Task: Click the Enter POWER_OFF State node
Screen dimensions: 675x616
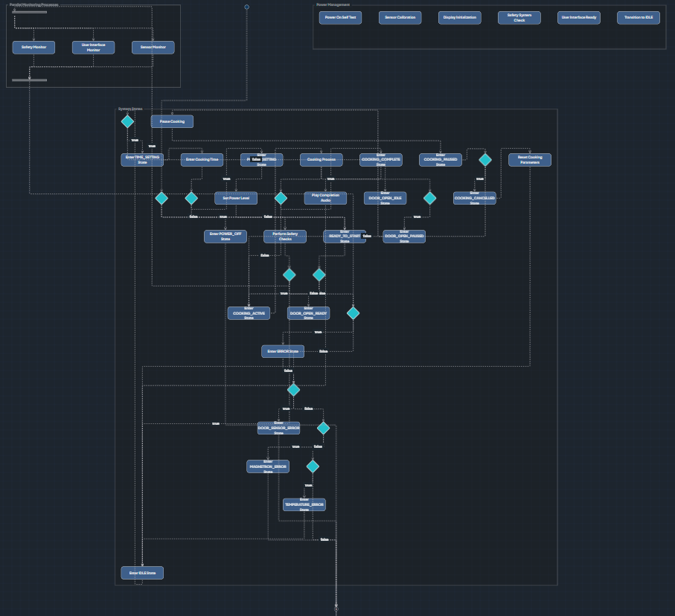Action: pyautogui.click(x=225, y=237)
